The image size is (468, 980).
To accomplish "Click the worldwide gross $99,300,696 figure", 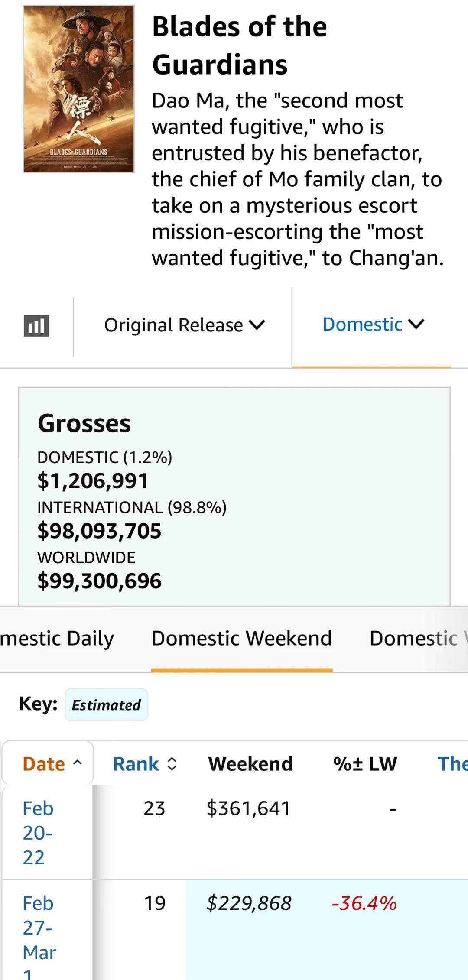I will click(x=99, y=581).
